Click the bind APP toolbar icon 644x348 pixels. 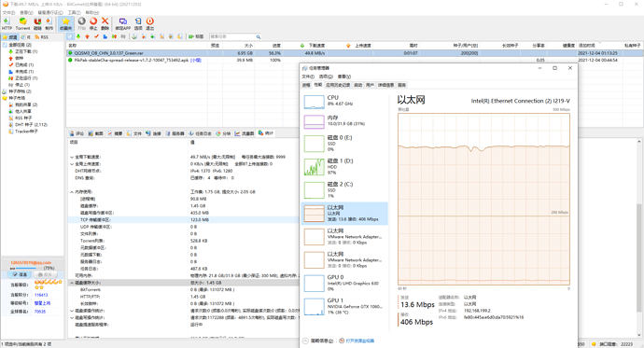tap(123, 23)
